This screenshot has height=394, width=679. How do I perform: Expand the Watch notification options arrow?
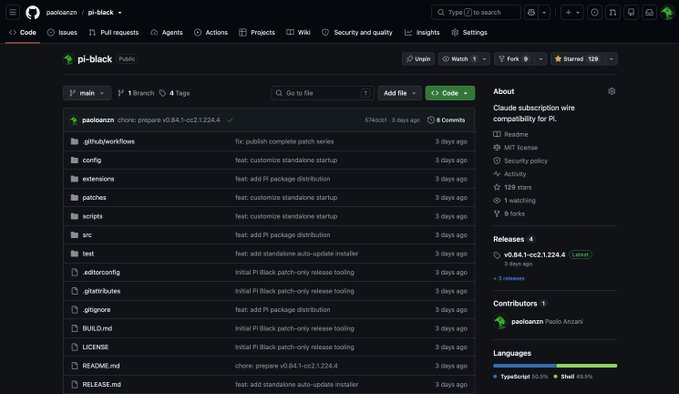pos(484,59)
